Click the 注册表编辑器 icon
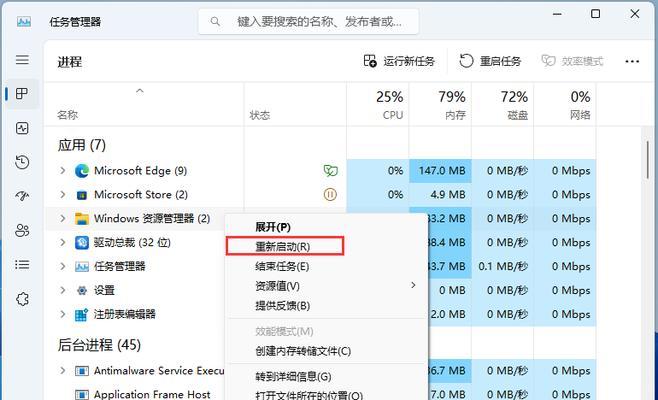658x400 pixels. [81, 314]
